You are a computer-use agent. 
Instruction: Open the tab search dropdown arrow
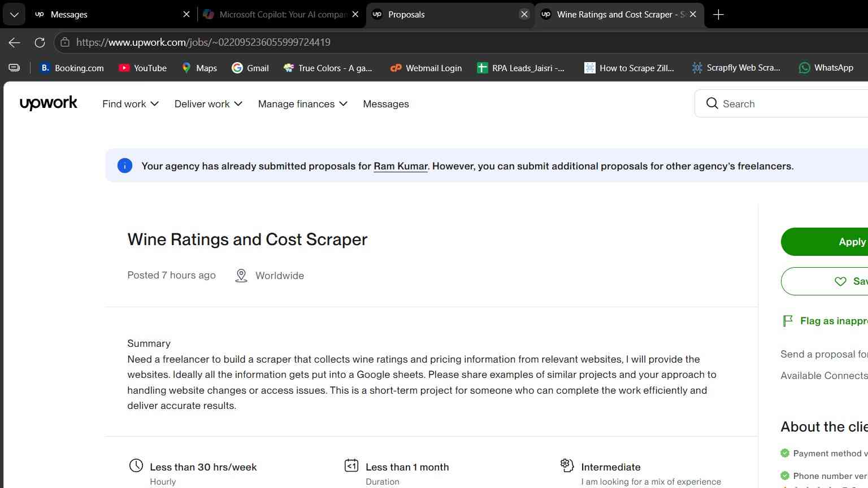(14, 15)
